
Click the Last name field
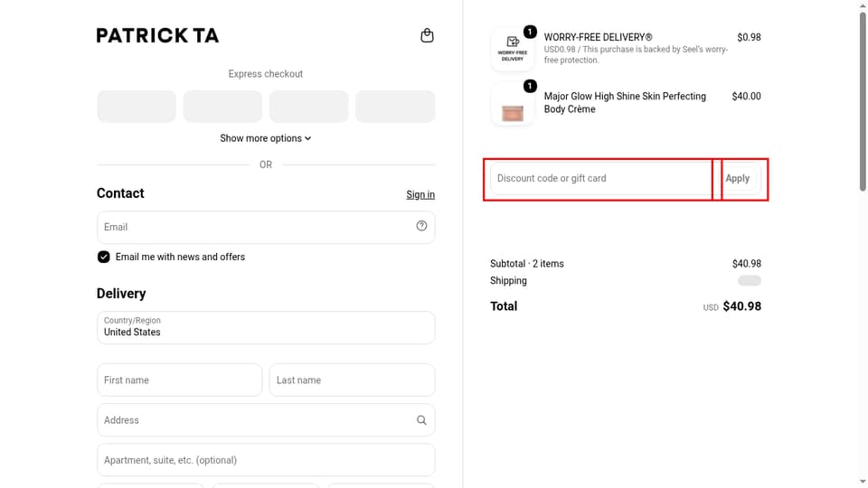(x=352, y=380)
